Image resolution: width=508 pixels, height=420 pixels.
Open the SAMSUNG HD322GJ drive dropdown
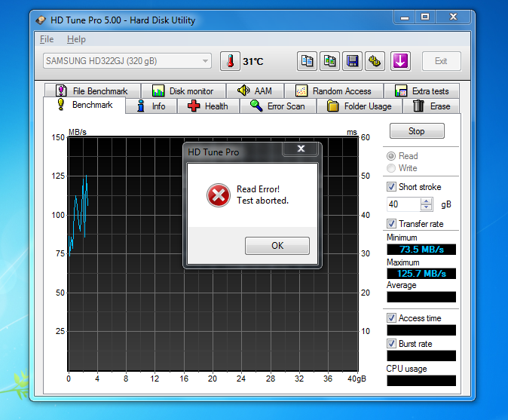click(127, 61)
